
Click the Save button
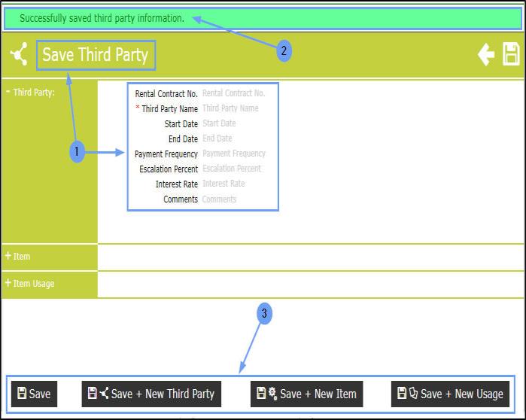34,394
